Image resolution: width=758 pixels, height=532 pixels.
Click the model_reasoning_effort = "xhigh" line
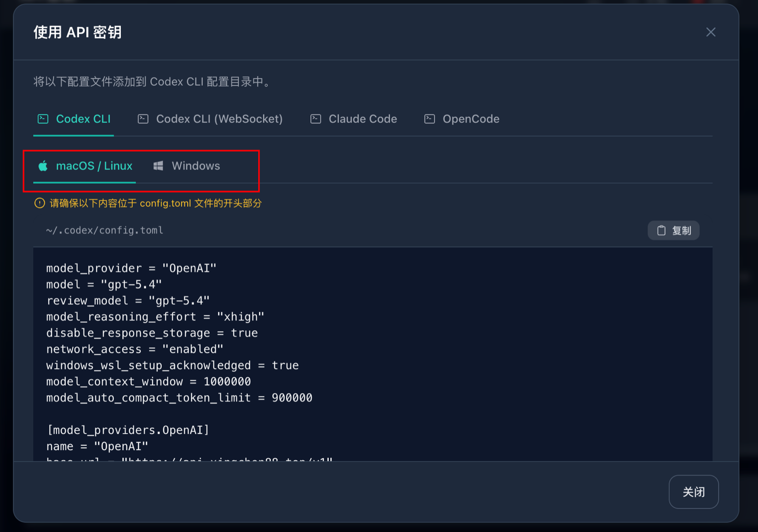tap(155, 317)
